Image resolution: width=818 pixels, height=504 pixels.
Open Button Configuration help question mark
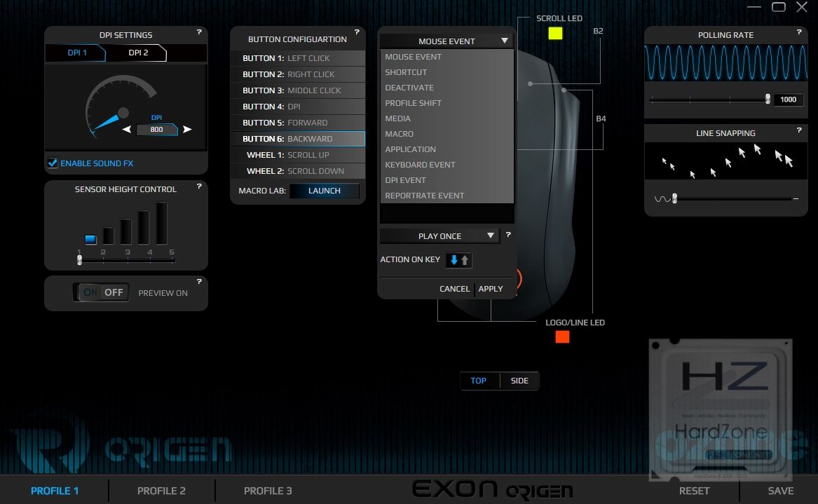click(x=357, y=32)
